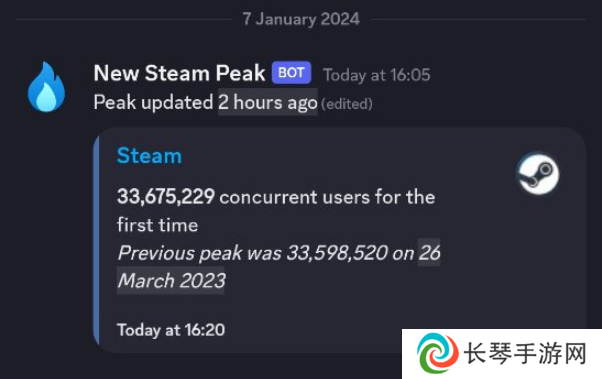Image resolution: width=602 pixels, height=379 pixels.
Task: Open the blue Steam embed title link
Action: [149, 156]
